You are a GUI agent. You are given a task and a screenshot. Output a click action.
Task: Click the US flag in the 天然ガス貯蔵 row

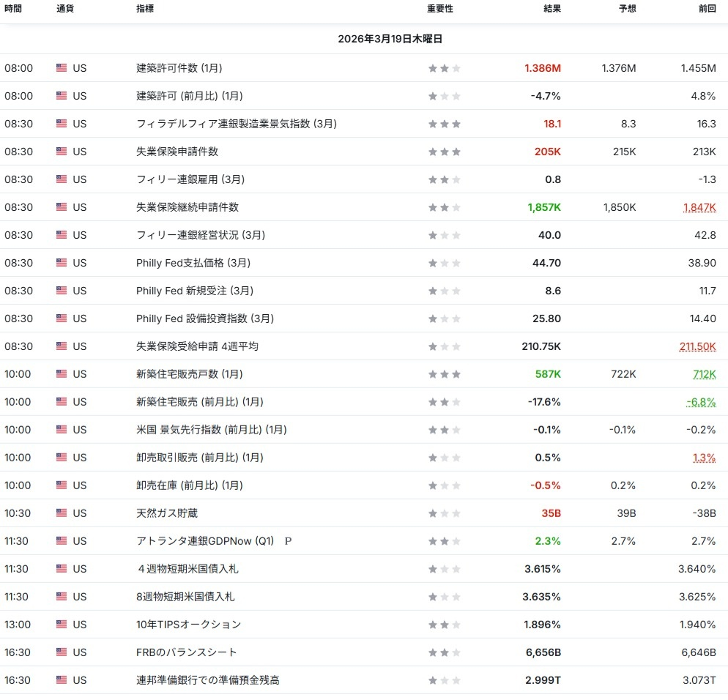[62, 513]
